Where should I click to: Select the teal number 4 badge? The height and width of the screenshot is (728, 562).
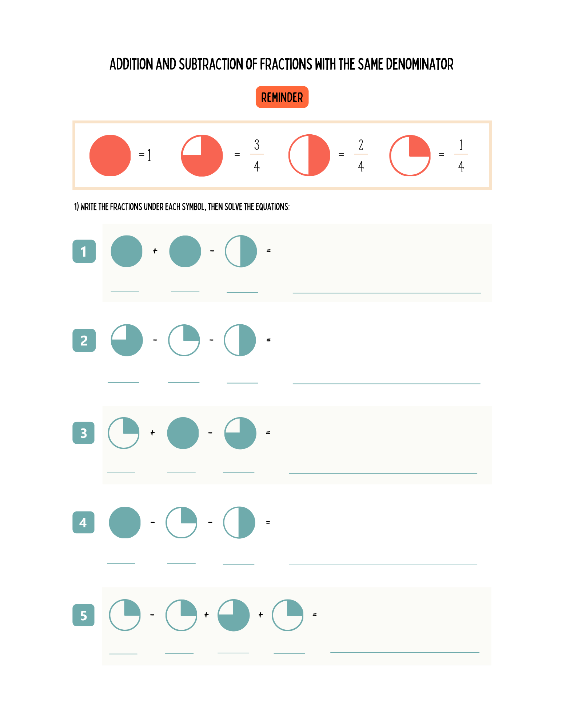click(83, 522)
